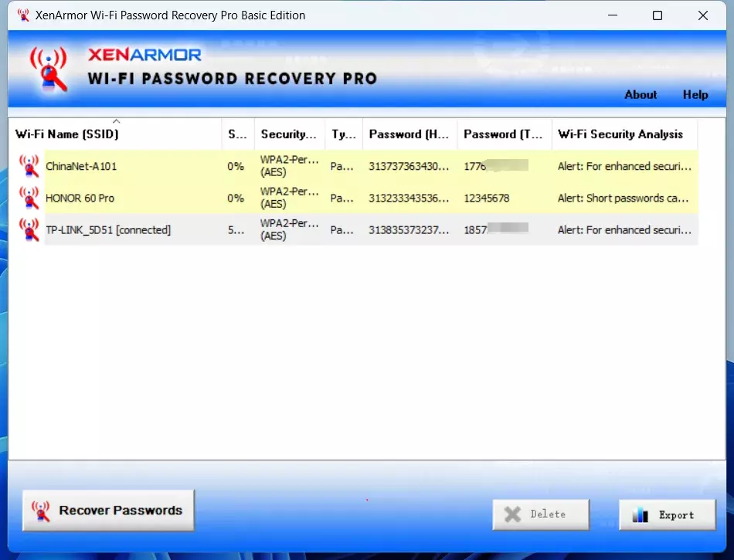Close the XenArmor window
This screenshot has width=734, height=560.
[702, 15]
